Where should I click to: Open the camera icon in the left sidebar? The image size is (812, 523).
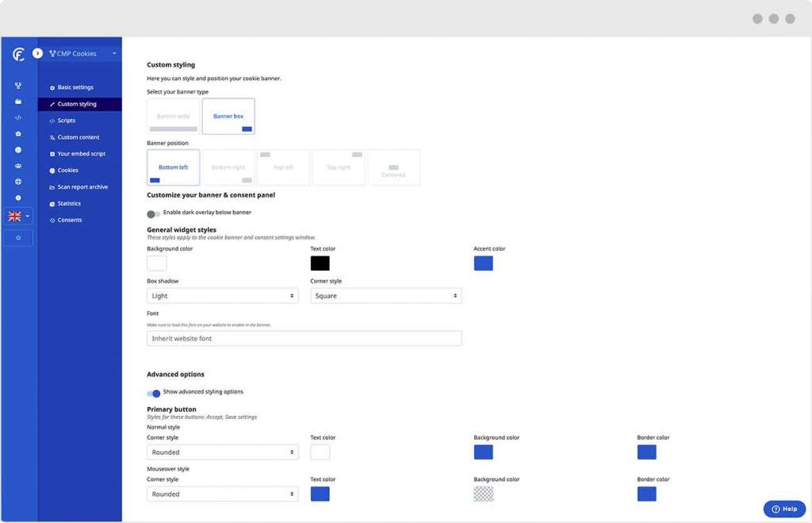(x=17, y=133)
